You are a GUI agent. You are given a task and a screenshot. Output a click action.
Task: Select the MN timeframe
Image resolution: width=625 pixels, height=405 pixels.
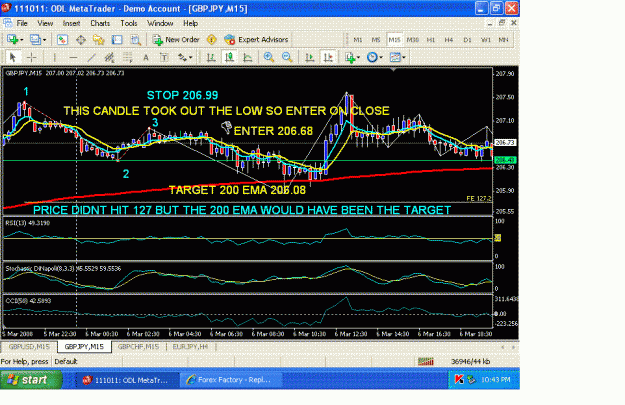pyautogui.click(x=503, y=40)
